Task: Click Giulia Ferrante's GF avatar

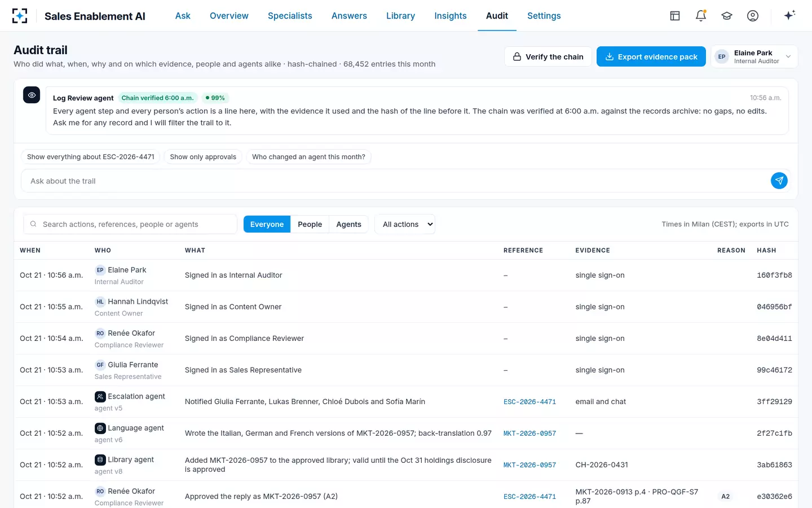Action: [x=100, y=365]
